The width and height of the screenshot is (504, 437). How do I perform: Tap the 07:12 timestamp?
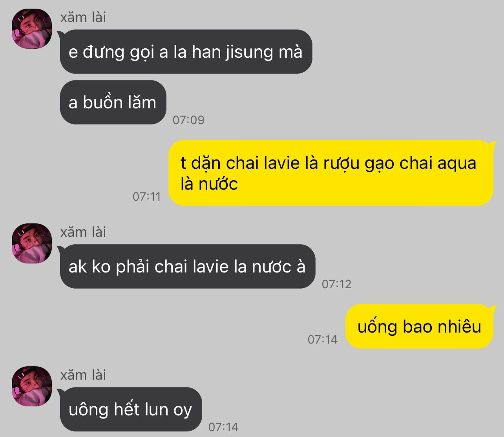336,284
